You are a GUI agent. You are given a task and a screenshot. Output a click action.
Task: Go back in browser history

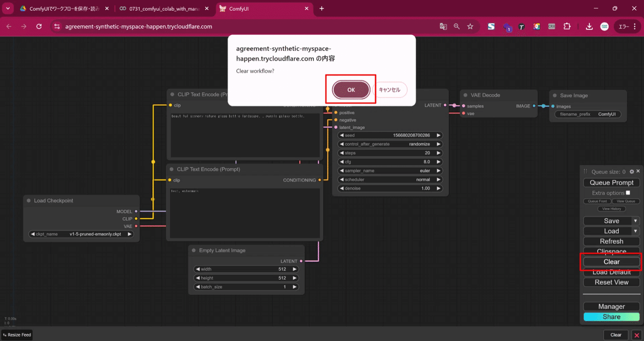(9, 26)
